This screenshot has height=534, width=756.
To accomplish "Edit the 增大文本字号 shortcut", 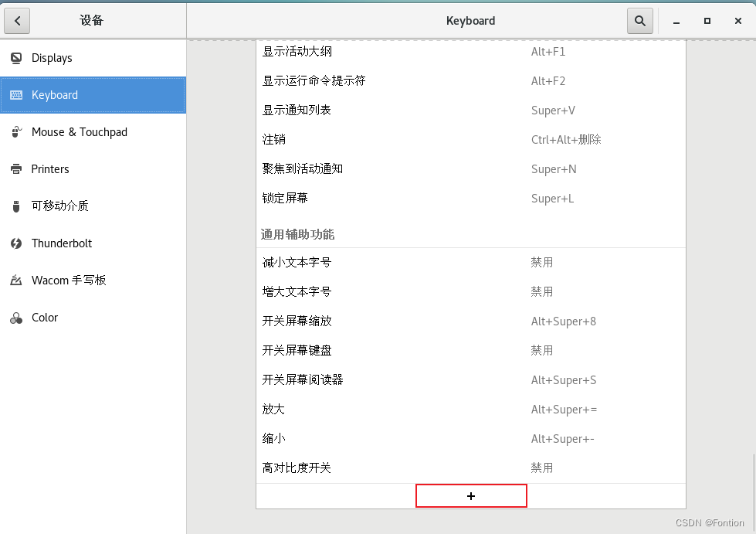I will [x=470, y=292].
